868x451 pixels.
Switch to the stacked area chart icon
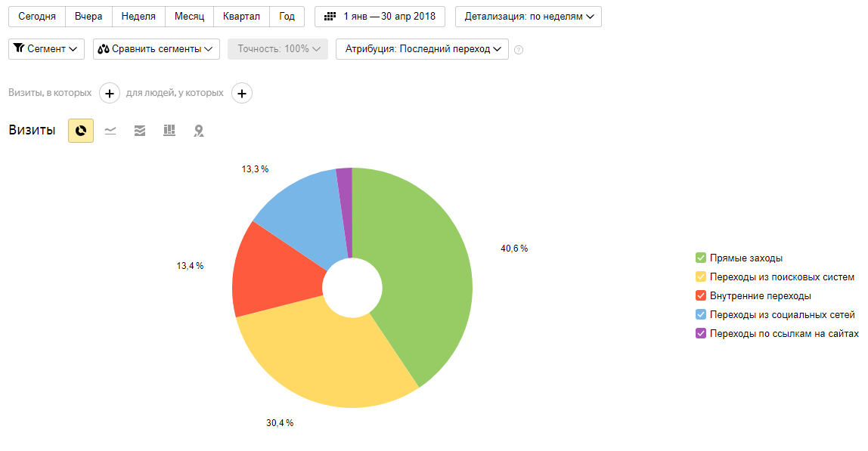139,131
